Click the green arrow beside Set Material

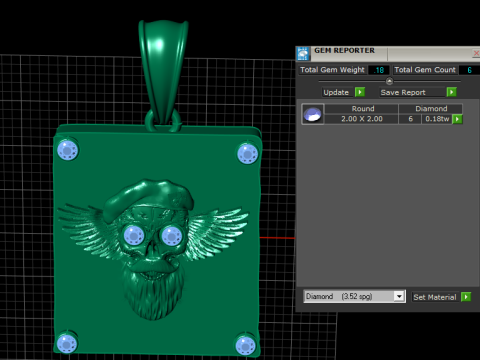[x=466, y=297]
